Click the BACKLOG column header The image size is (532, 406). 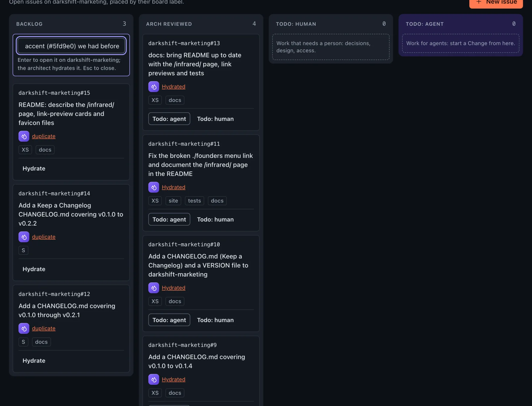[x=29, y=24]
